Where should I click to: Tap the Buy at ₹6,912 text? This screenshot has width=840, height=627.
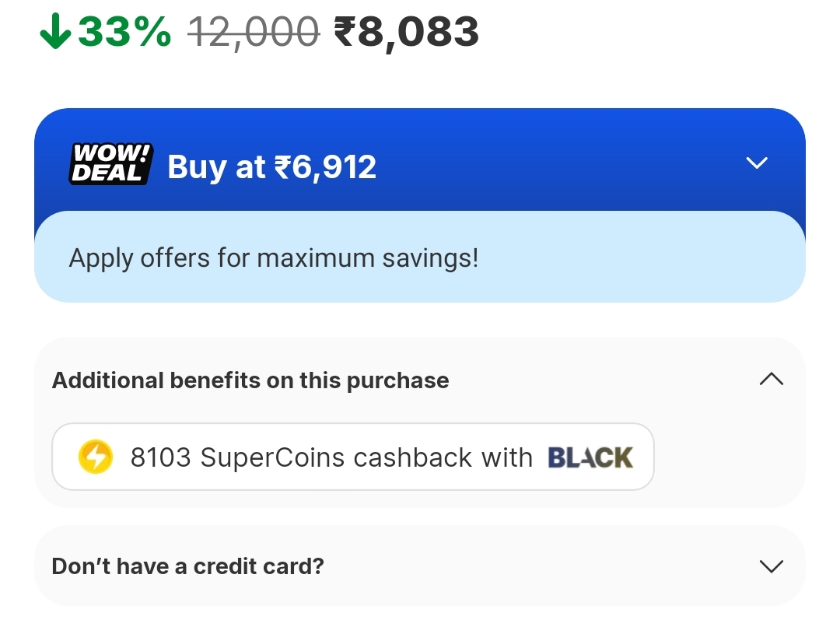272,166
